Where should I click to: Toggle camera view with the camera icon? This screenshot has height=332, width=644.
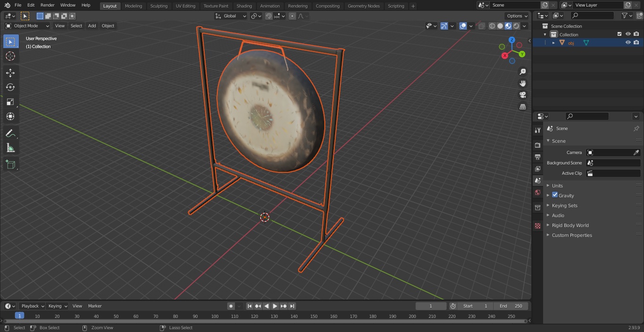coord(522,95)
